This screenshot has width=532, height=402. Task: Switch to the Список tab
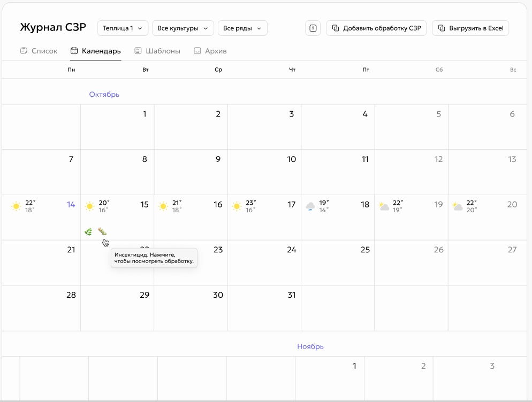coord(39,51)
